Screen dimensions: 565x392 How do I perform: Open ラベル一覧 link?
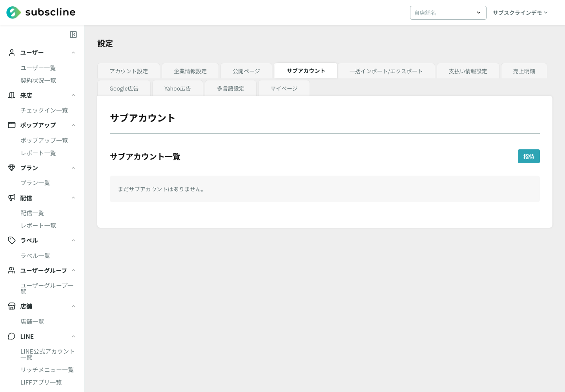pyautogui.click(x=35, y=256)
